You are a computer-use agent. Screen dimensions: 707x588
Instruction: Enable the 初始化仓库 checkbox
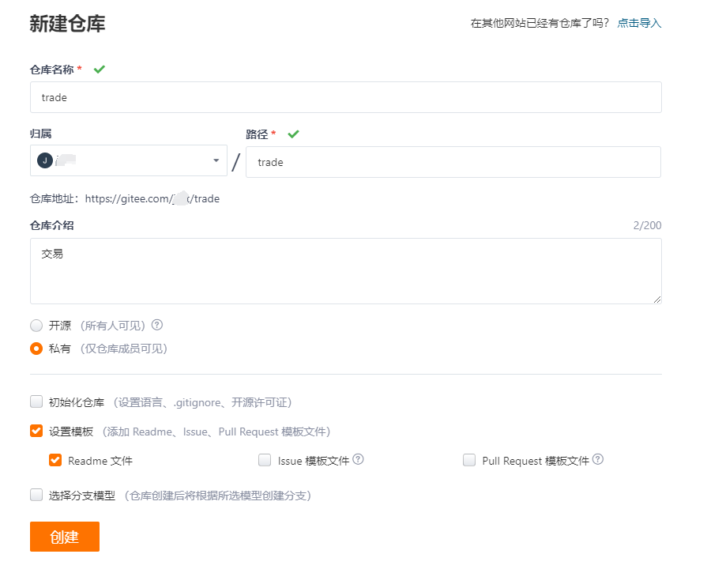pyautogui.click(x=36, y=401)
